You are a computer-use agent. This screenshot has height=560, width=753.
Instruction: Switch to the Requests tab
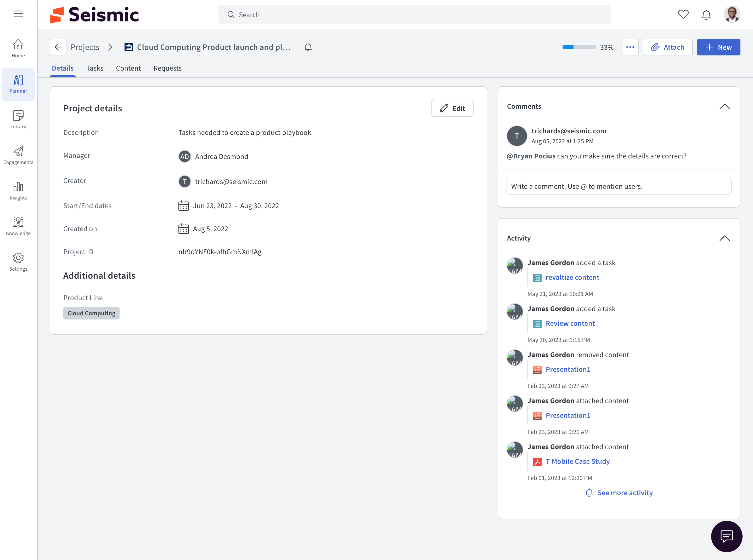[x=167, y=68]
